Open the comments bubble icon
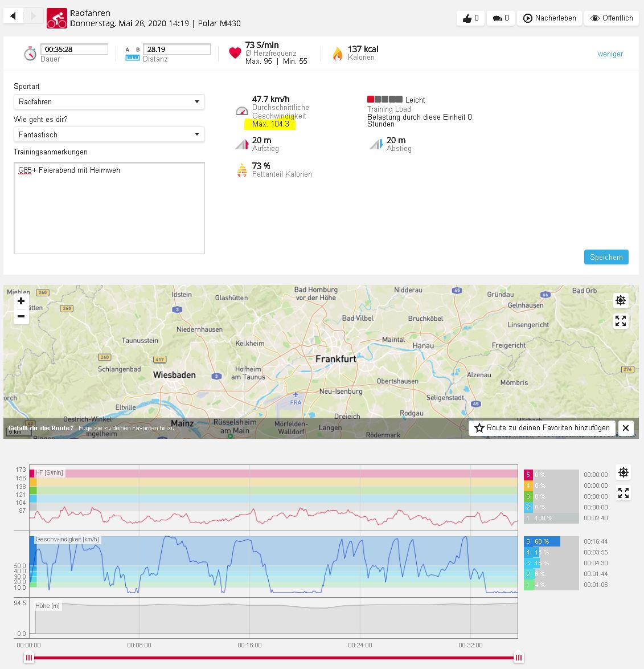 pos(501,18)
